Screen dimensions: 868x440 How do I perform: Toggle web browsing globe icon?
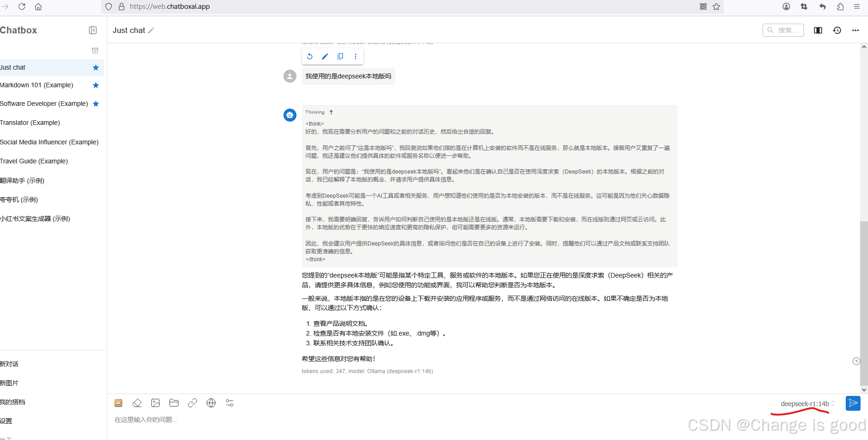(x=211, y=403)
